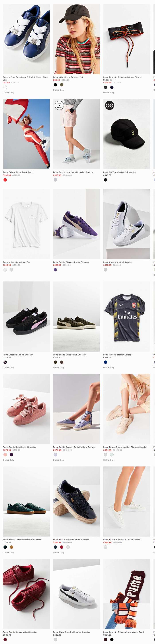
Task: Open Puma Classic Lace-Up Sneaker title link
Action: pyautogui.click(x=18, y=355)
